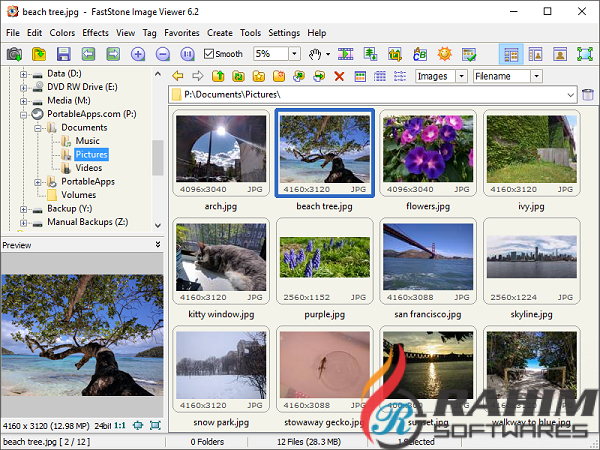Click the Save (floppy disk) toolbar icon

[x=64, y=54]
